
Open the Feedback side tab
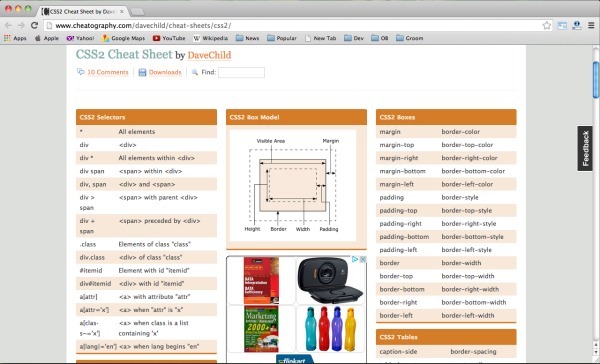click(585, 149)
